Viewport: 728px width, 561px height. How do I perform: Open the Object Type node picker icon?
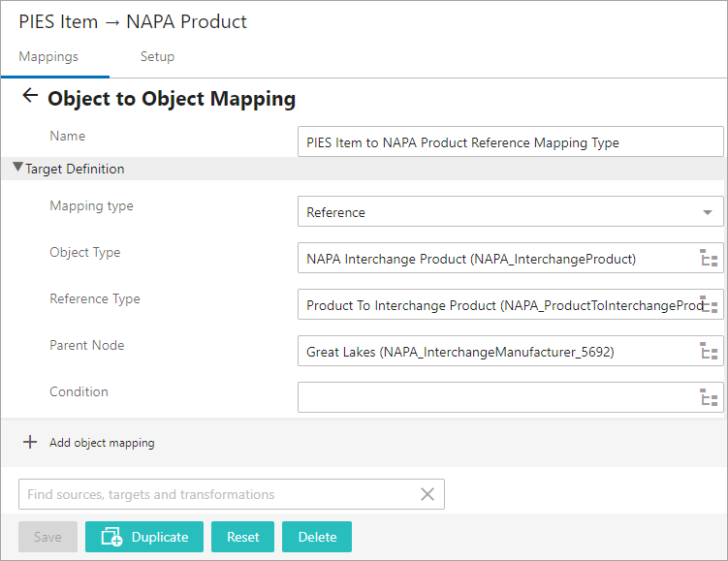coord(709,258)
